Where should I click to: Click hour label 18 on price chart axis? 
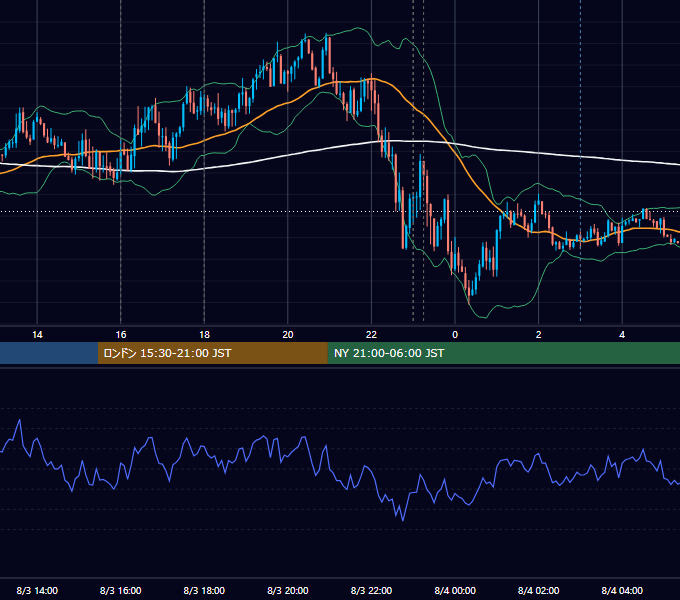[x=204, y=334]
